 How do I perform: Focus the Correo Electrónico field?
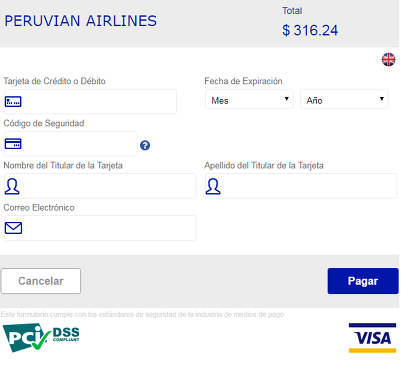click(100, 228)
